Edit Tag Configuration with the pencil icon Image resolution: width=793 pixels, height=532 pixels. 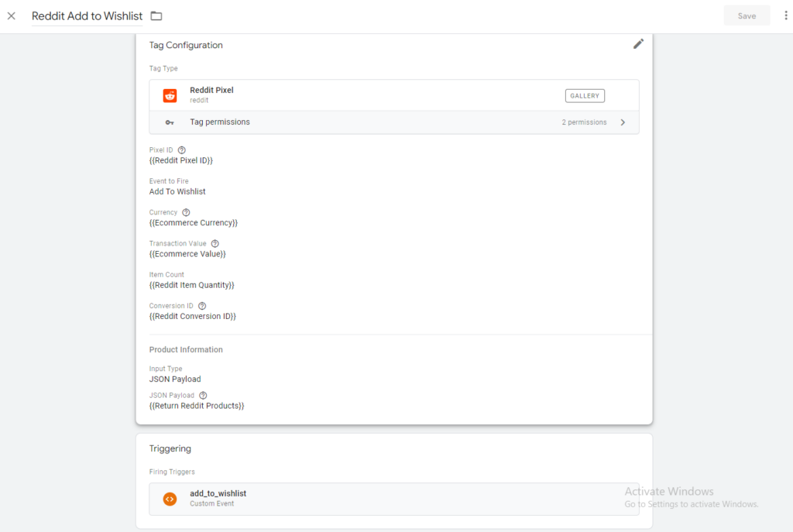click(x=638, y=44)
